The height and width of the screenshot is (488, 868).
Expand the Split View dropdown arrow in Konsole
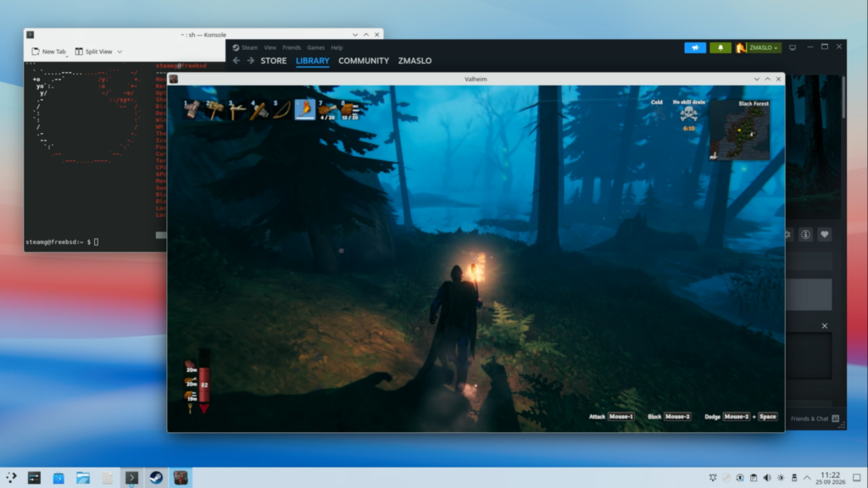pyautogui.click(x=120, y=52)
